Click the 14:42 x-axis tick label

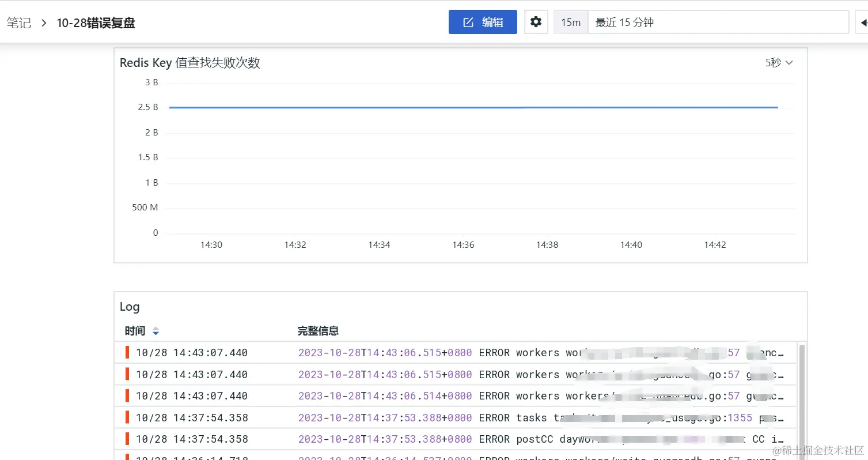coord(715,245)
